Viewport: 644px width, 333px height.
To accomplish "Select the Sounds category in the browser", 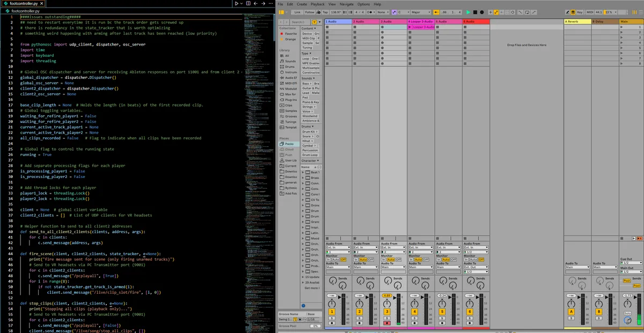I will tap(289, 61).
